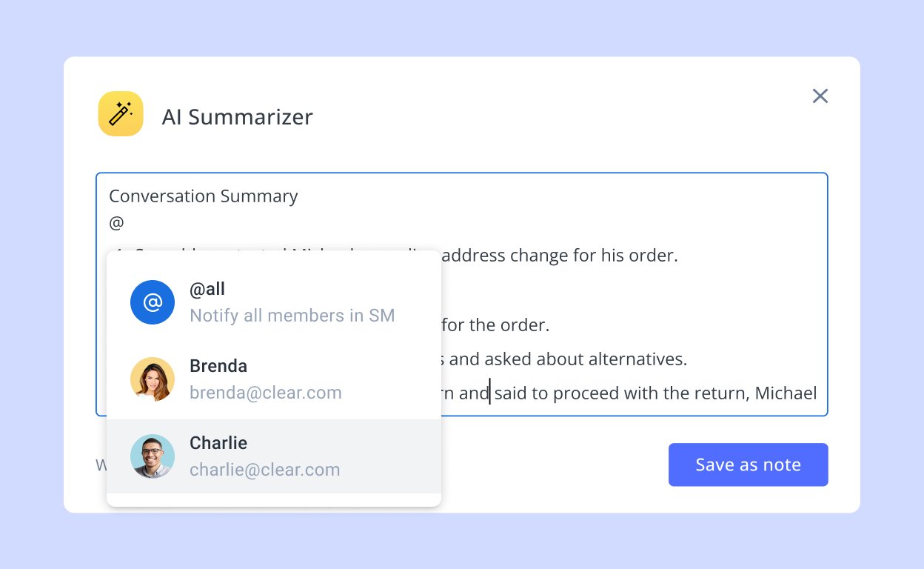Close the AI Summarizer dialog
Screen dimensions: 924x569
[x=820, y=96]
